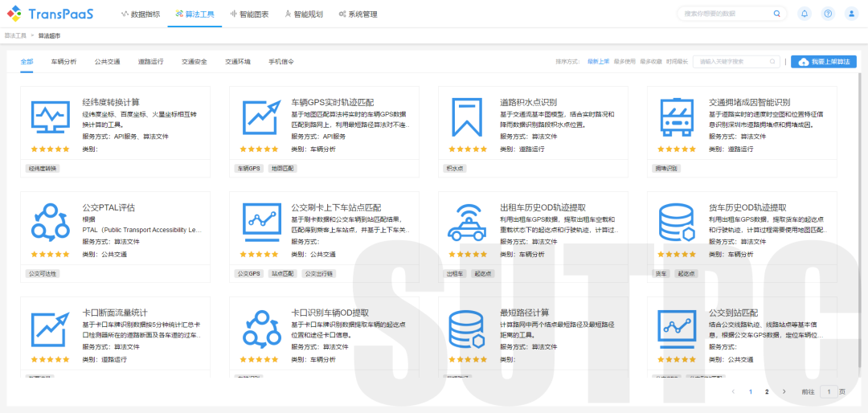
Task: Click 我要上架算法 button
Action: [824, 62]
